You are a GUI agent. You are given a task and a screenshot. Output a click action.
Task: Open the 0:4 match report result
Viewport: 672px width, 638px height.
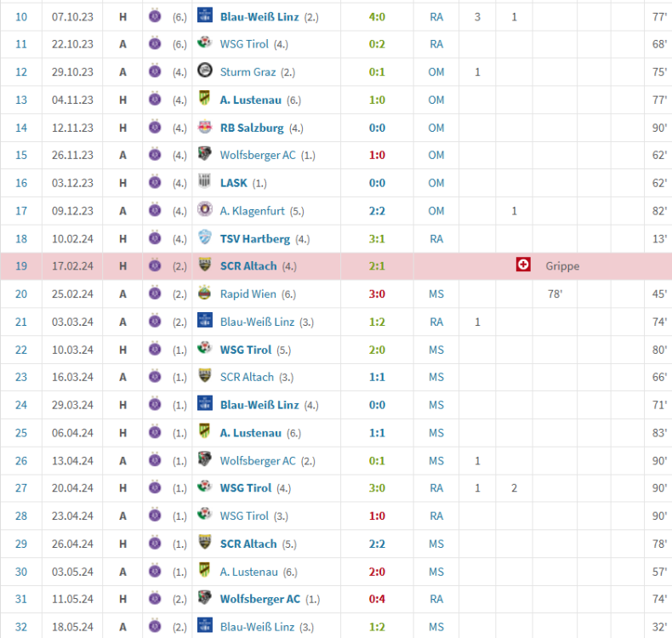pyautogui.click(x=377, y=599)
